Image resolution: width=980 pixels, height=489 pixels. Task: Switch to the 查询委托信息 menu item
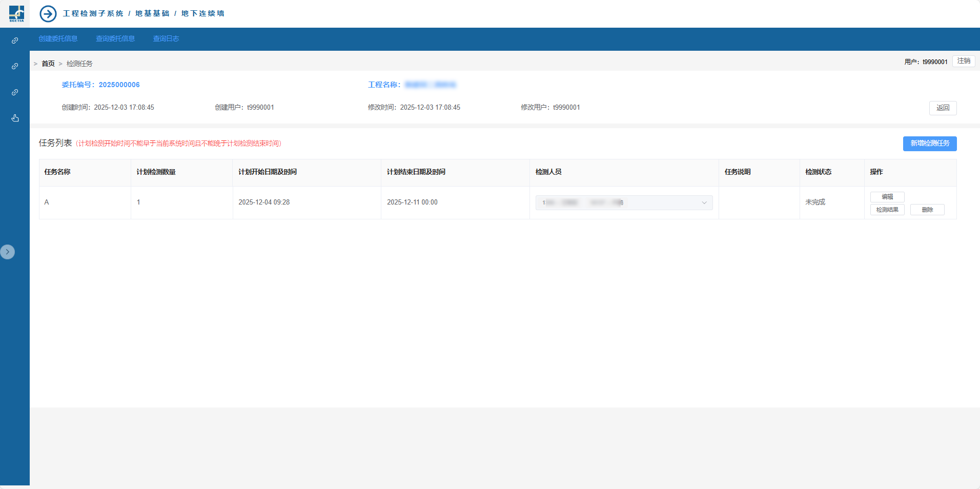click(x=115, y=39)
